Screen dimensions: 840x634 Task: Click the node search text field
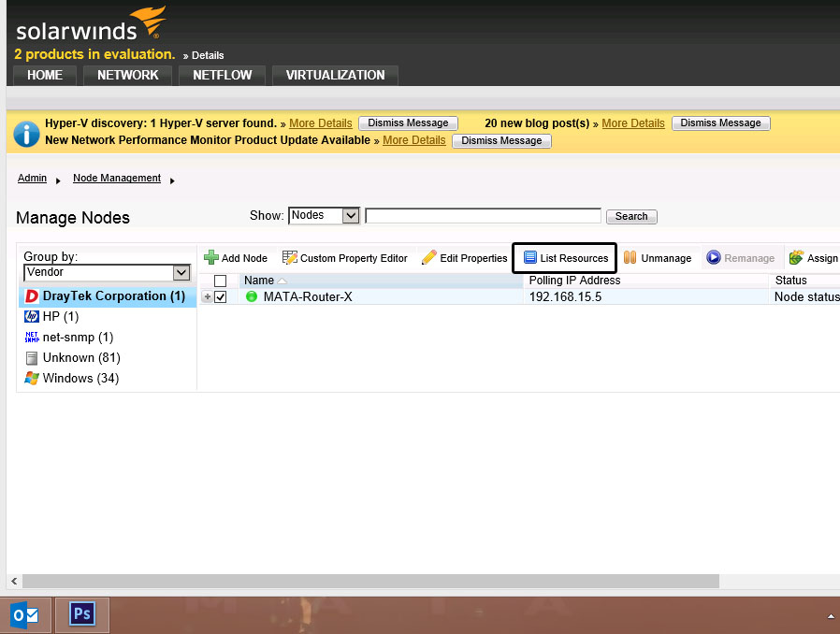coord(484,216)
